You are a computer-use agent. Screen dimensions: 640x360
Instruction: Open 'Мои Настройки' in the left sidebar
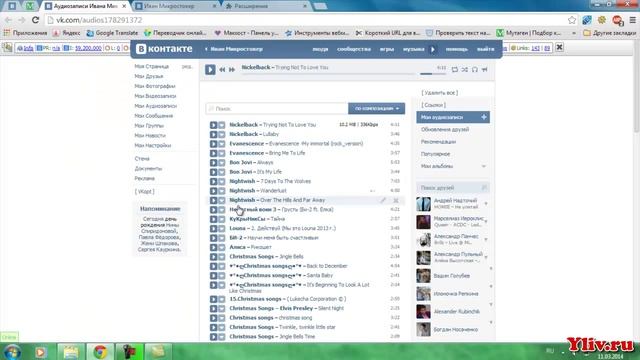[153, 146]
